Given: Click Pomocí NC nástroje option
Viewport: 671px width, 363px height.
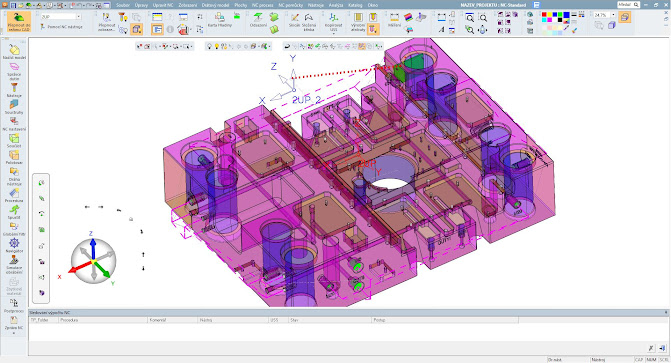Looking at the screenshot, I should pyautogui.click(x=62, y=27).
